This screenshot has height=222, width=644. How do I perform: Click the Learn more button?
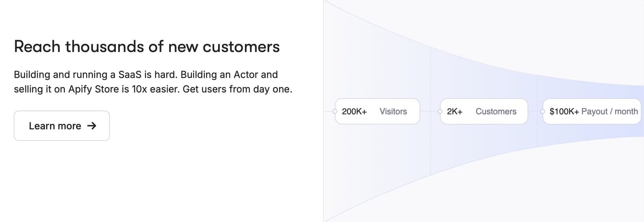tap(61, 126)
